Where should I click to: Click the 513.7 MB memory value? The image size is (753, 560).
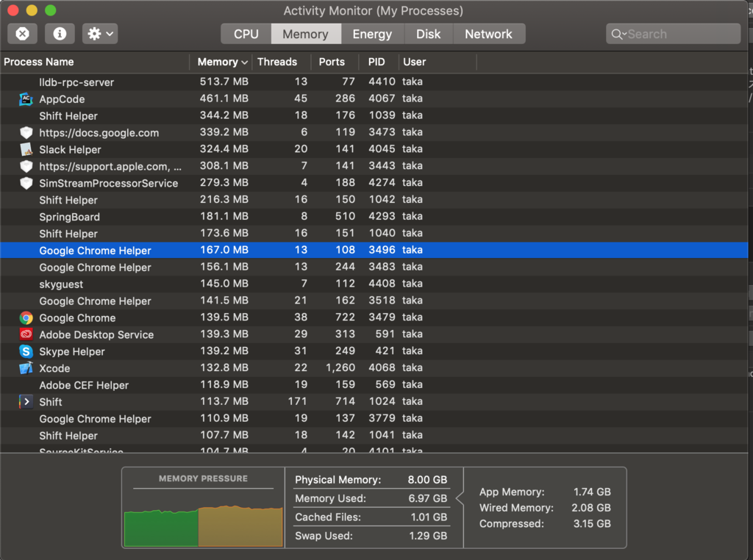[224, 82]
